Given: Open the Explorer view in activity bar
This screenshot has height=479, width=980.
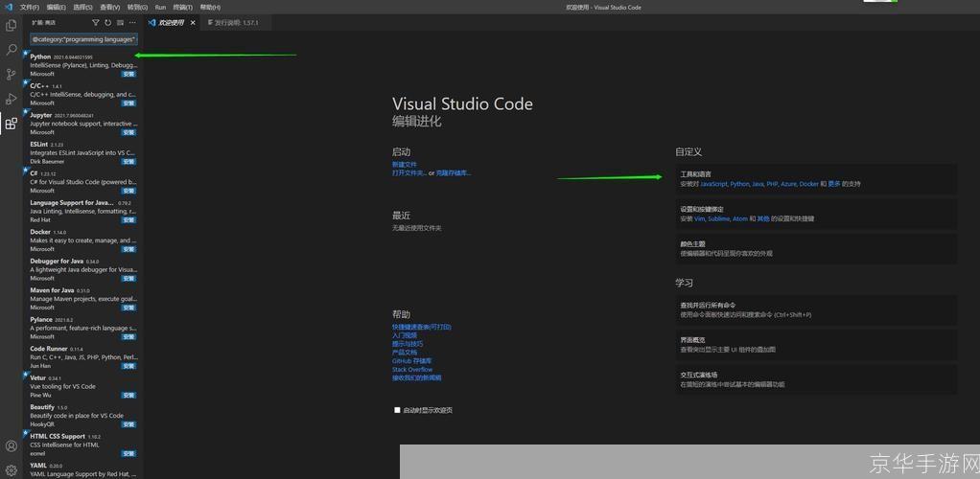Looking at the screenshot, I should tap(11, 26).
